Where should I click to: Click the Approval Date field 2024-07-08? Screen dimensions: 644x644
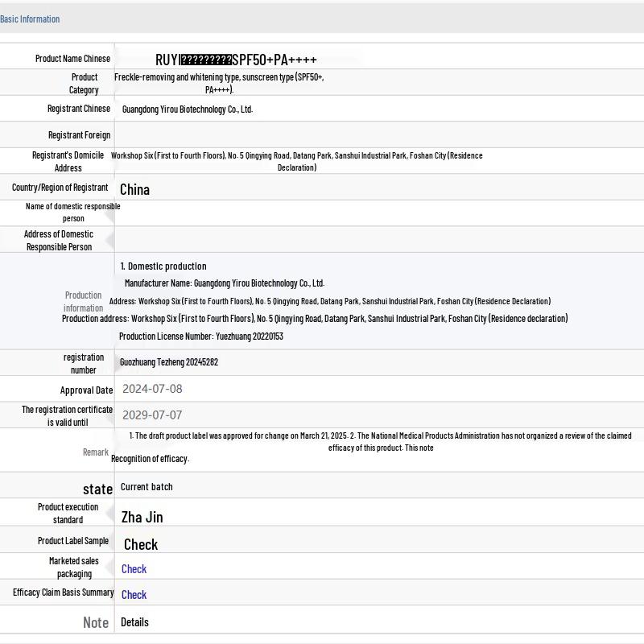click(x=152, y=389)
